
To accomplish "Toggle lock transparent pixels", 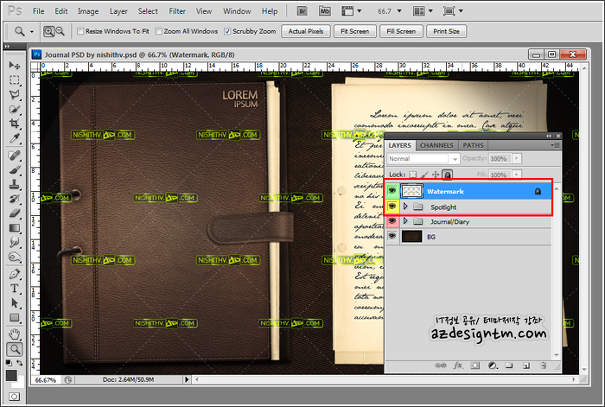I will (413, 174).
